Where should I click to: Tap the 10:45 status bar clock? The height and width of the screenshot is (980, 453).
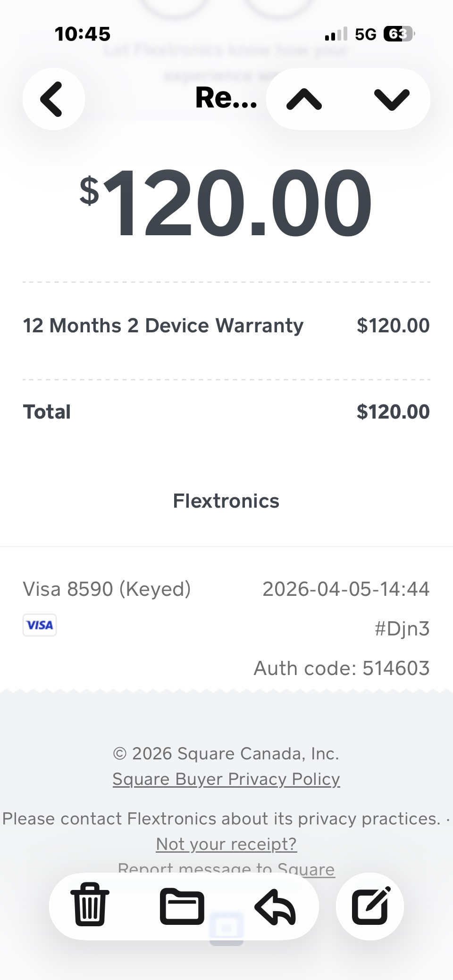83,34
